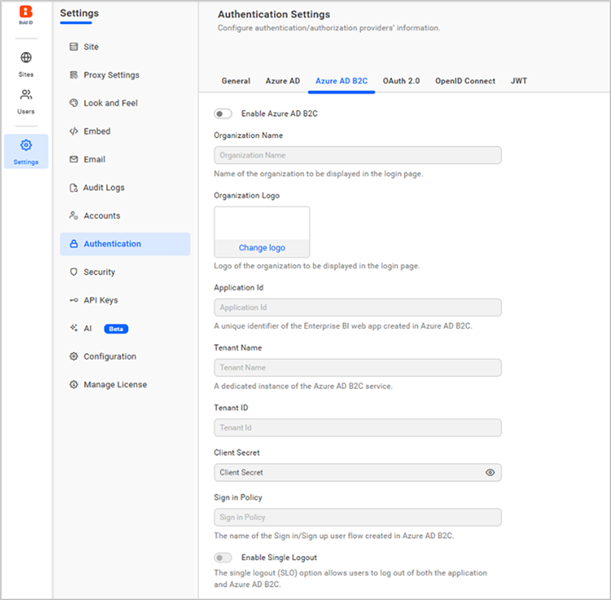Click the Authentication lock icon
Viewport: 611px width, 600px height.
[74, 244]
